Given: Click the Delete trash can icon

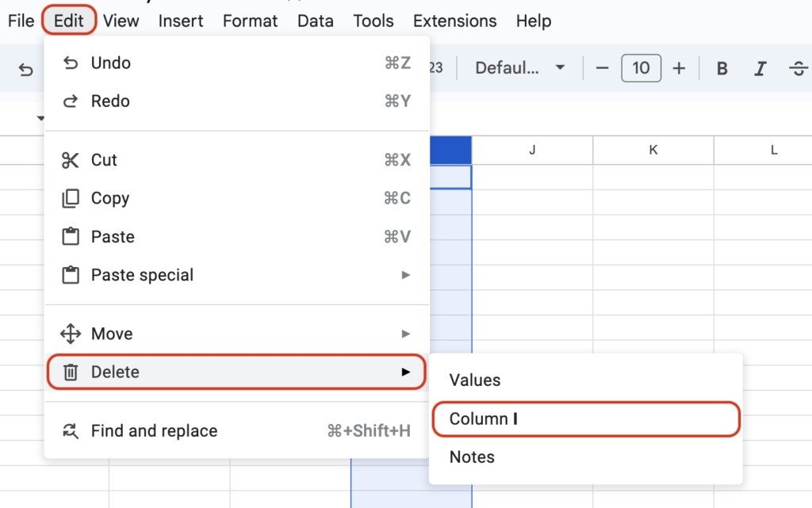Looking at the screenshot, I should click(x=70, y=372).
